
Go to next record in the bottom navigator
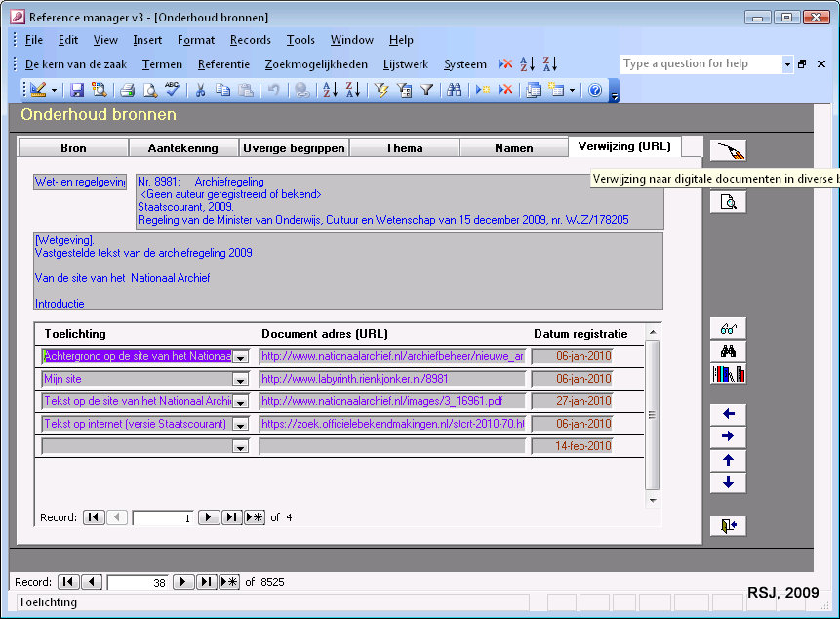click(183, 582)
